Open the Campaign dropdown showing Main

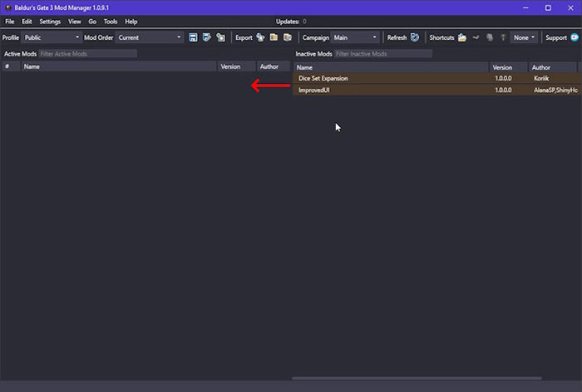pyautogui.click(x=355, y=37)
